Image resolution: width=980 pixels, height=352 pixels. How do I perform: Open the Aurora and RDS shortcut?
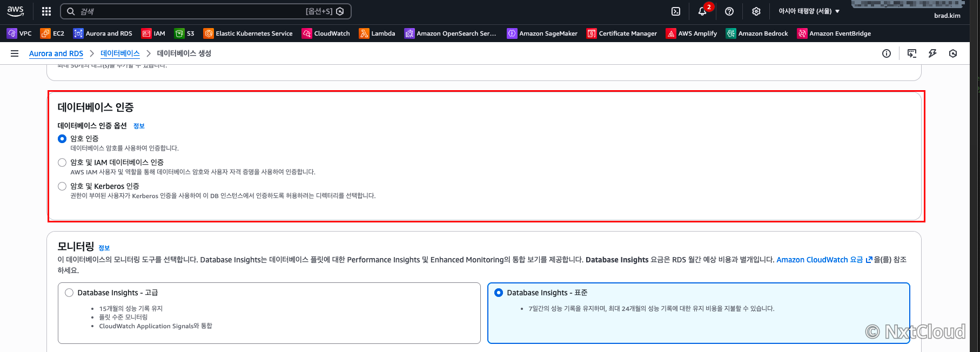pos(103,33)
